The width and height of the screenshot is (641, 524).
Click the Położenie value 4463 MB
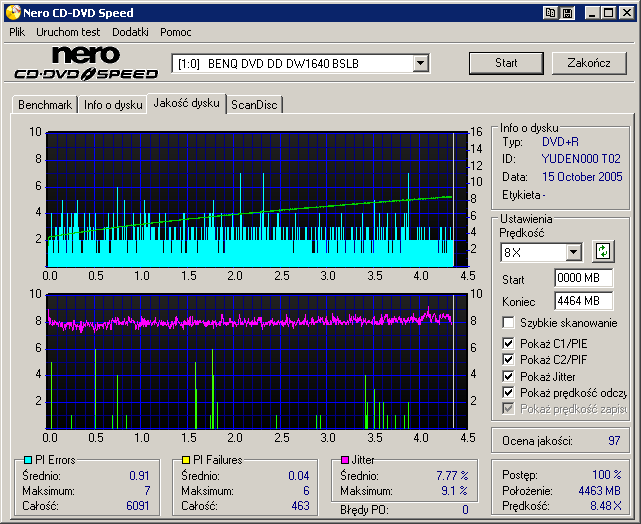[x=599, y=490]
